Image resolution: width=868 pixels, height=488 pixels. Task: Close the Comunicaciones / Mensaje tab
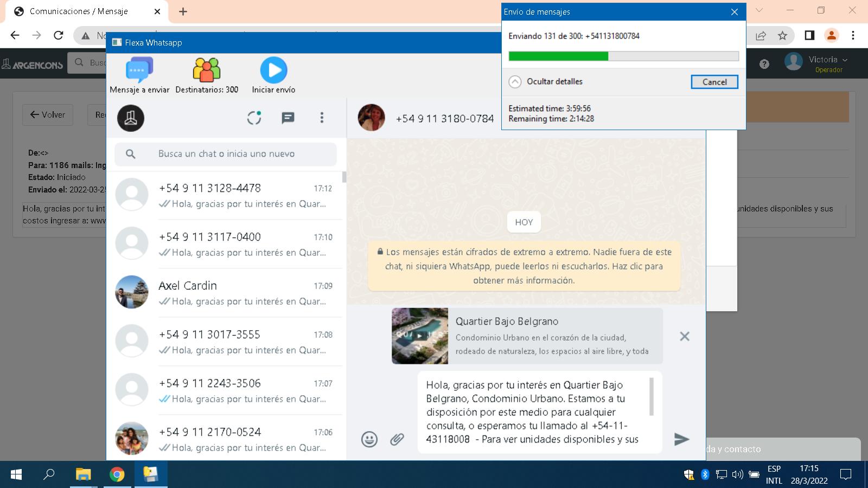coord(158,11)
